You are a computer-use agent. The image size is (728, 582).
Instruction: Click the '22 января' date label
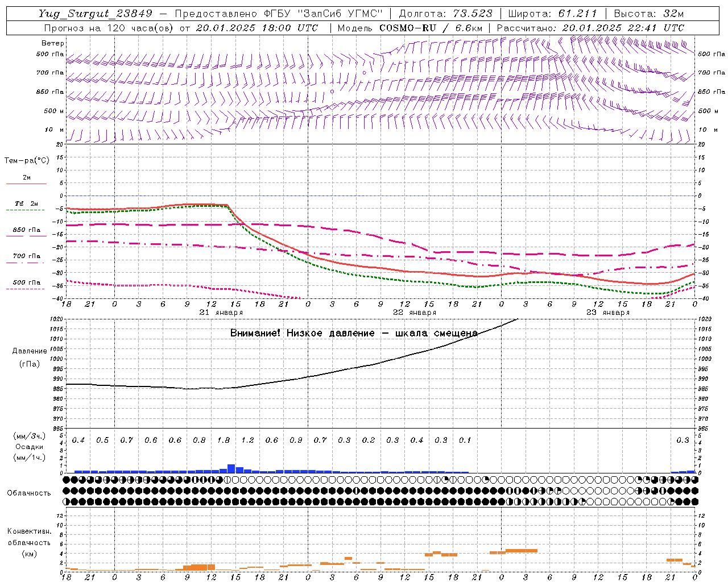(415, 313)
